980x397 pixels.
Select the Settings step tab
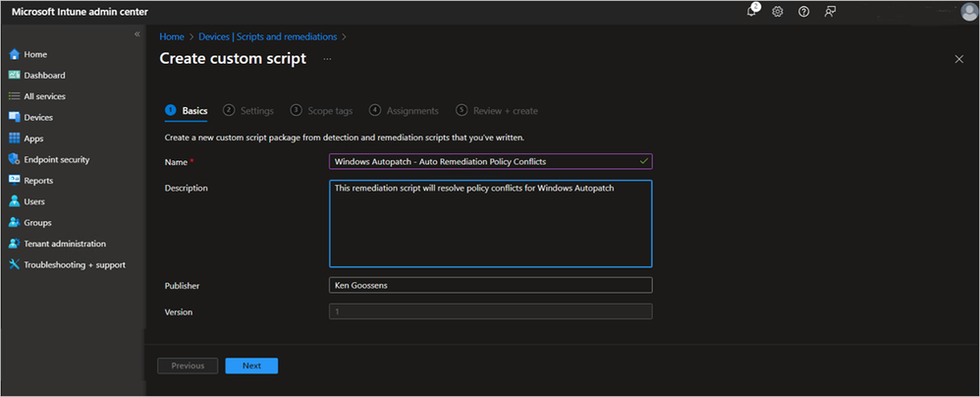(248, 111)
